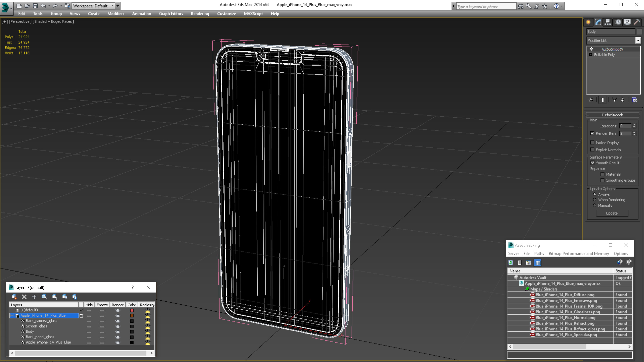The image size is (644, 362).
Task: Click the Pin Stack icon
Action: (591, 100)
